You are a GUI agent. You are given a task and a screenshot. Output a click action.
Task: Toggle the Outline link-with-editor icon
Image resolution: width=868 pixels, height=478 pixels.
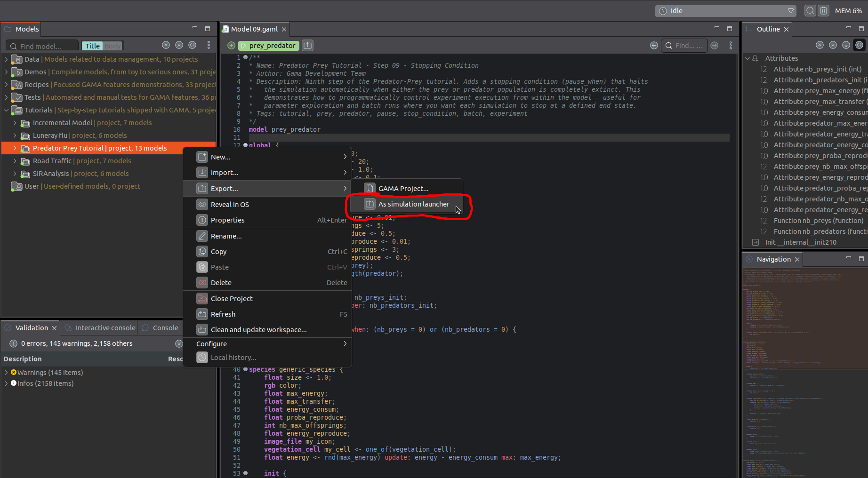[x=859, y=45]
